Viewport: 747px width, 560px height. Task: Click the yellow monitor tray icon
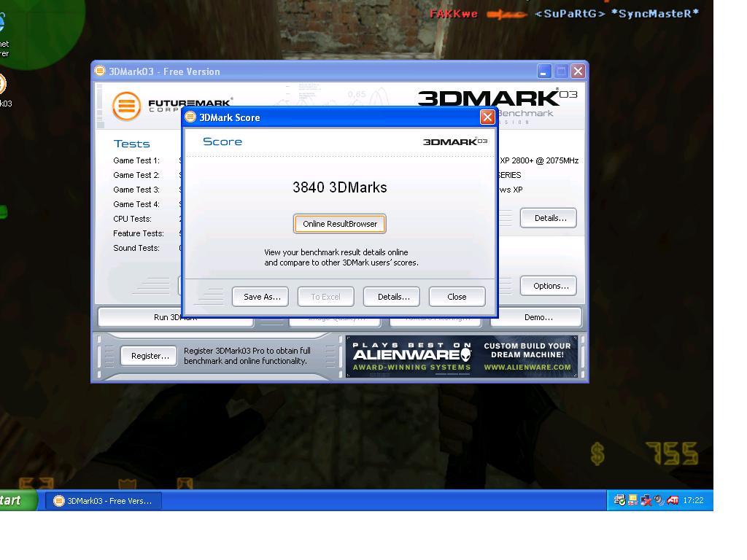pyautogui.click(x=632, y=500)
